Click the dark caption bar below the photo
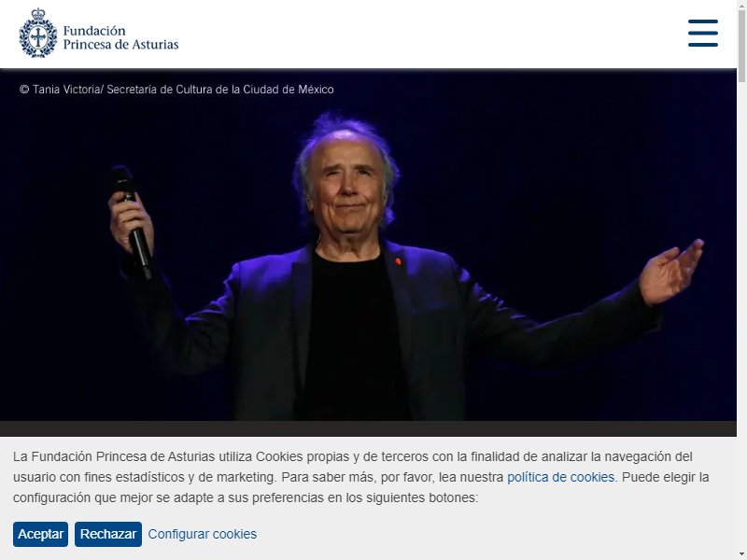The image size is (747, 560). tap(368, 428)
